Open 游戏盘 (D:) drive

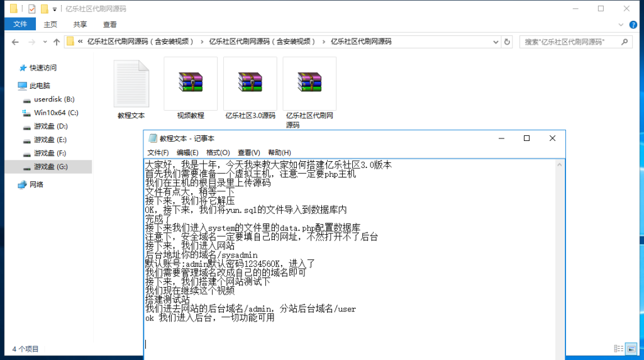(x=50, y=126)
